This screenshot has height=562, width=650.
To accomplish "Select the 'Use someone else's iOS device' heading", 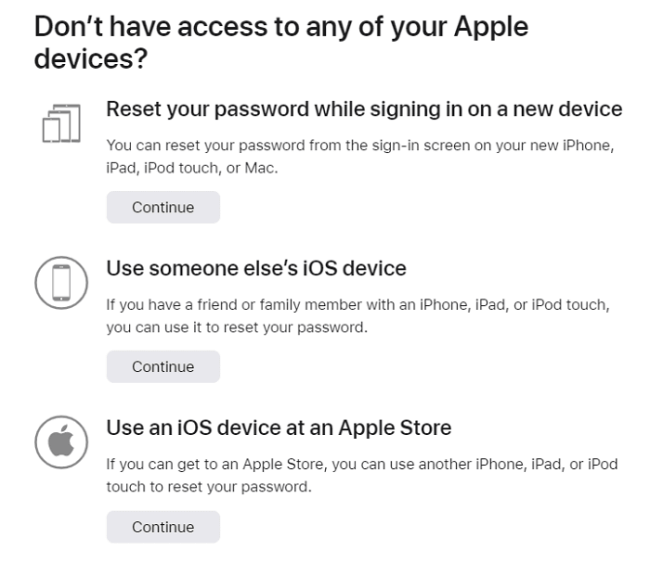I will click(255, 268).
